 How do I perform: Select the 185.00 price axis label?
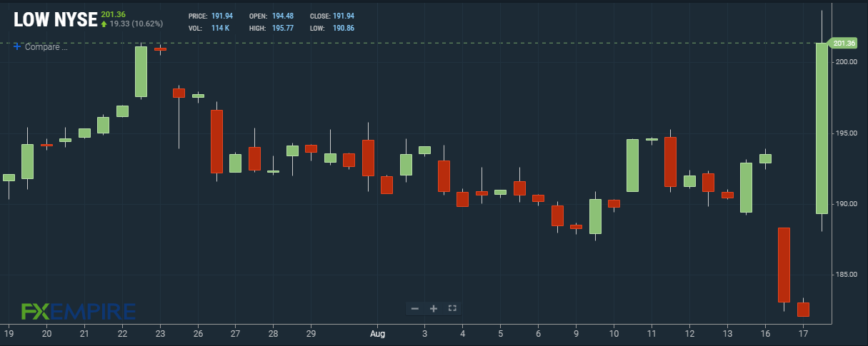(x=847, y=275)
